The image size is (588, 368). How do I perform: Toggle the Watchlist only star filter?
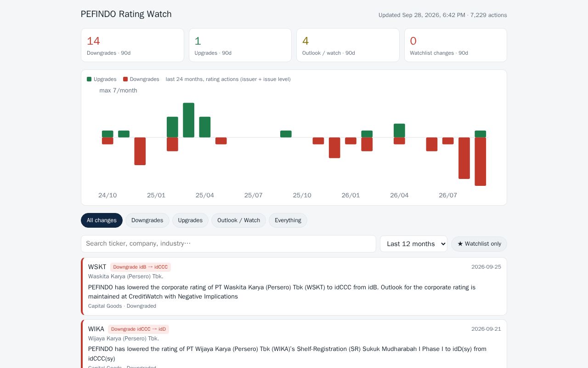point(479,244)
